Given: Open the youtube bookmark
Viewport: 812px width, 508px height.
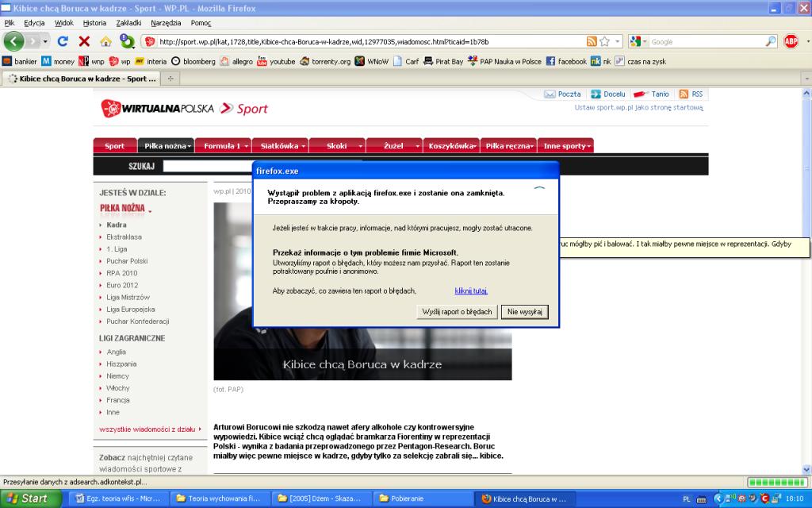Looking at the screenshot, I should 276,61.
